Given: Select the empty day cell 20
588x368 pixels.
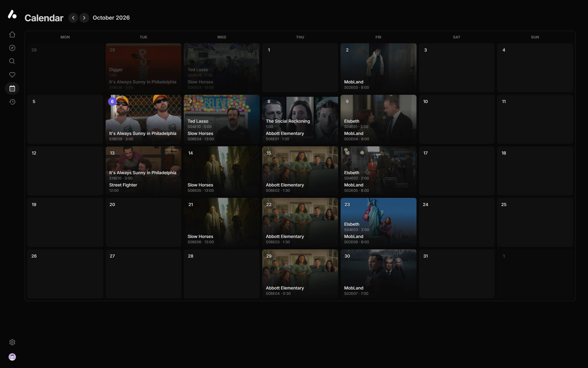Looking at the screenshot, I should pos(143,222).
